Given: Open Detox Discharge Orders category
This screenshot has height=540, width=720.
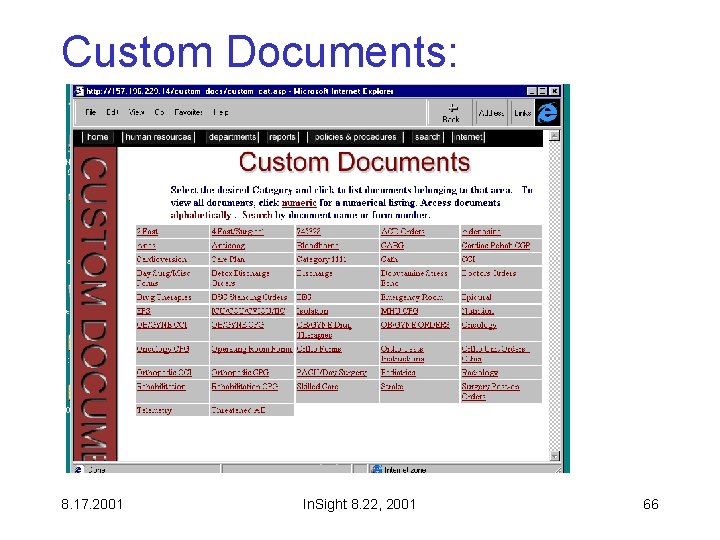Looking at the screenshot, I should coord(240,278).
